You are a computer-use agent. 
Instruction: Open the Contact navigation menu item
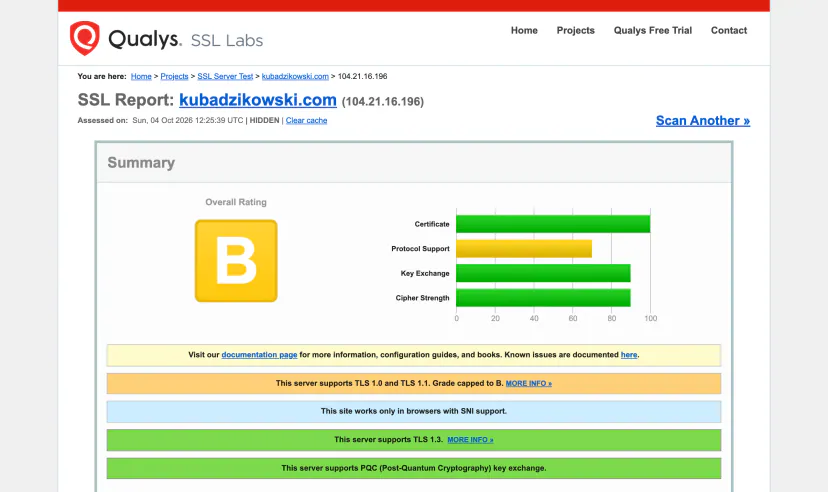[729, 31]
